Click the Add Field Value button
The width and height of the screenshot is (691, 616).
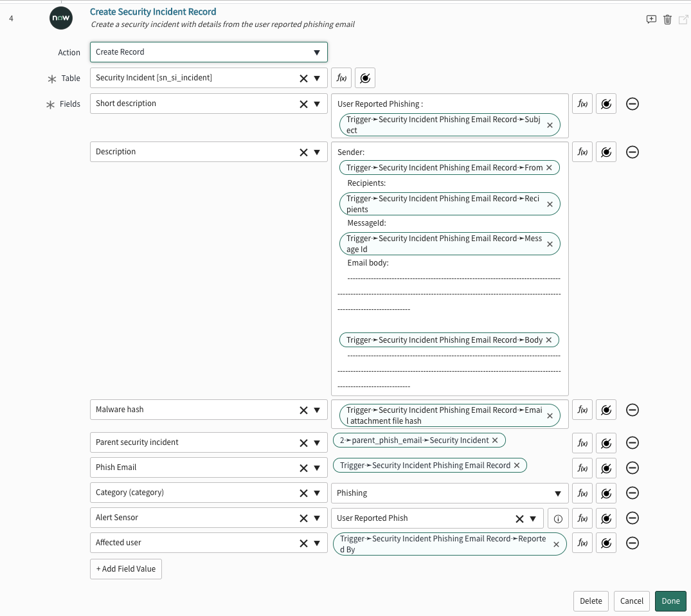pyautogui.click(x=126, y=569)
